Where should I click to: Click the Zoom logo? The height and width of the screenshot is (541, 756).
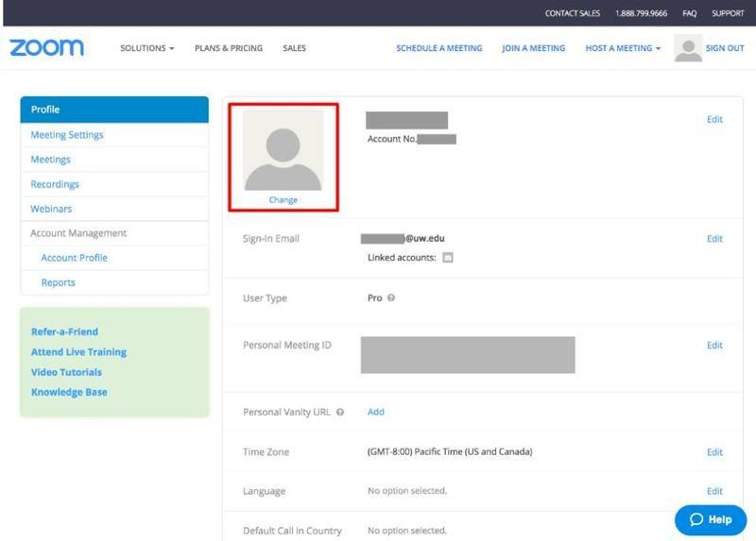[x=46, y=48]
